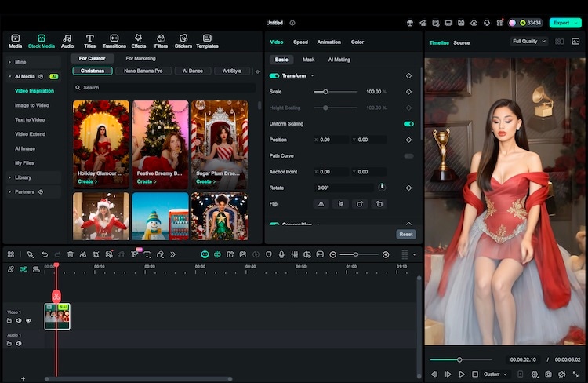Select the split scissors tool
Image resolution: width=588 pixels, height=383 pixels.
pos(83,254)
